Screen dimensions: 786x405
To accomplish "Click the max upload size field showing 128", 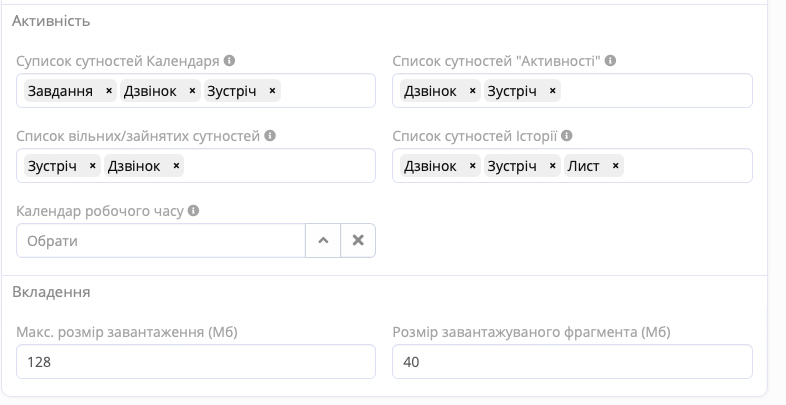I will [196, 362].
